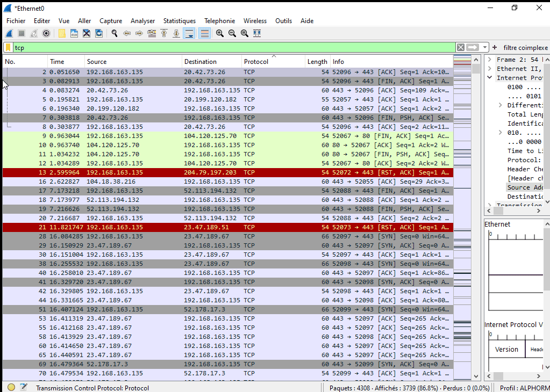Open the Fichier menu
This screenshot has height=392, width=550.
click(x=16, y=21)
